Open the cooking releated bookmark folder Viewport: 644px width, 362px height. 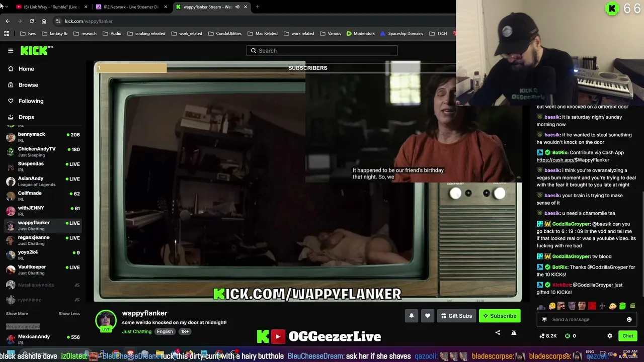[146, 34]
